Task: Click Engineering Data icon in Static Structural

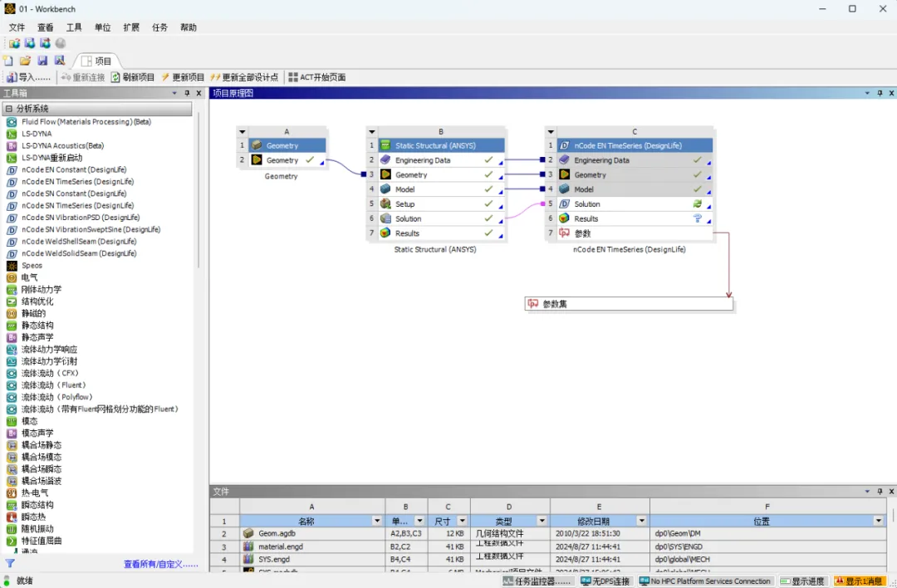Action: (x=385, y=160)
